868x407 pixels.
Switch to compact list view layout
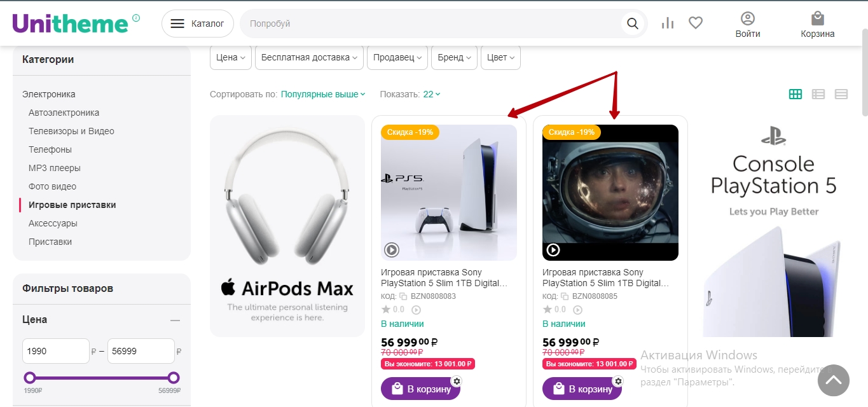click(x=841, y=94)
